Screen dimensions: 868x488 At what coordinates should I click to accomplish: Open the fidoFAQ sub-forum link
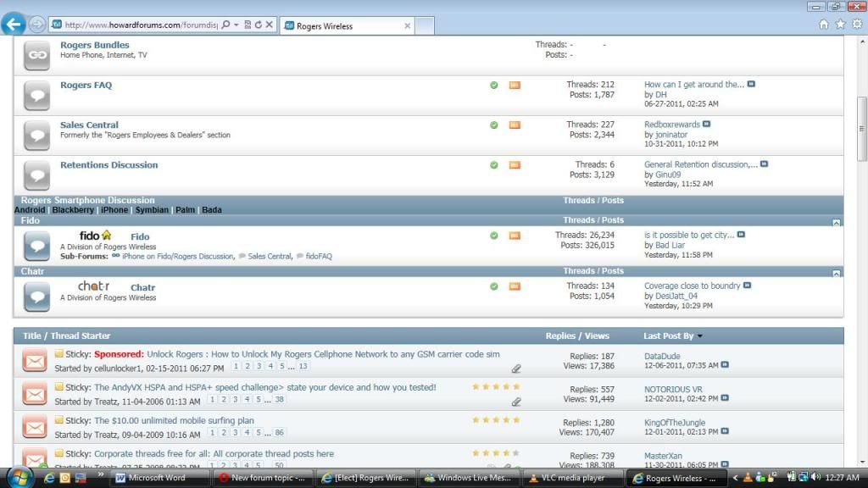pos(319,256)
